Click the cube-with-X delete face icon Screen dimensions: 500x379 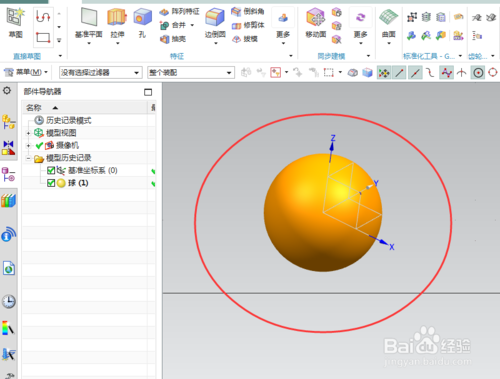tap(337, 39)
